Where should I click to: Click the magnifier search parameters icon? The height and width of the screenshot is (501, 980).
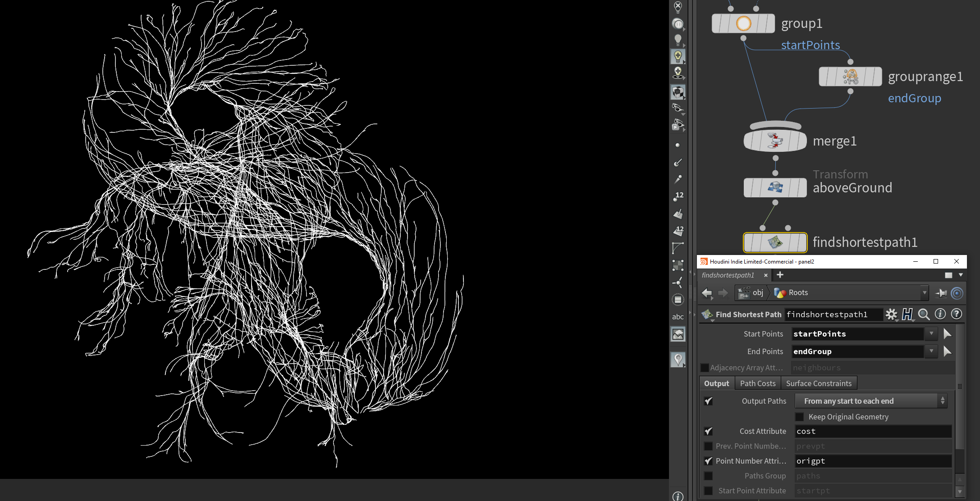(x=924, y=314)
